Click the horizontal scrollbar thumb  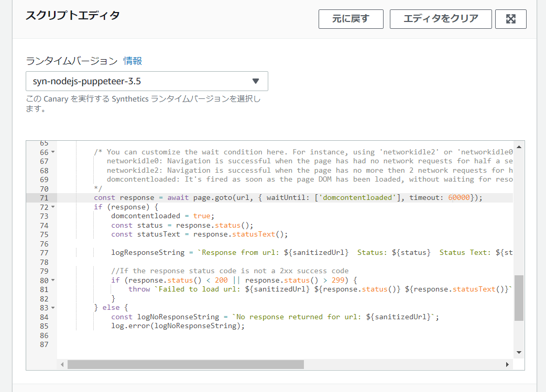pyautogui.click(x=185, y=364)
